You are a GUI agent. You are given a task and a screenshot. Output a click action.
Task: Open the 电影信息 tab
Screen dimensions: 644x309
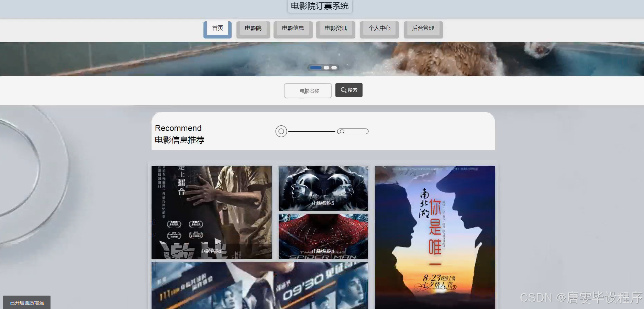[x=293, y=30]
